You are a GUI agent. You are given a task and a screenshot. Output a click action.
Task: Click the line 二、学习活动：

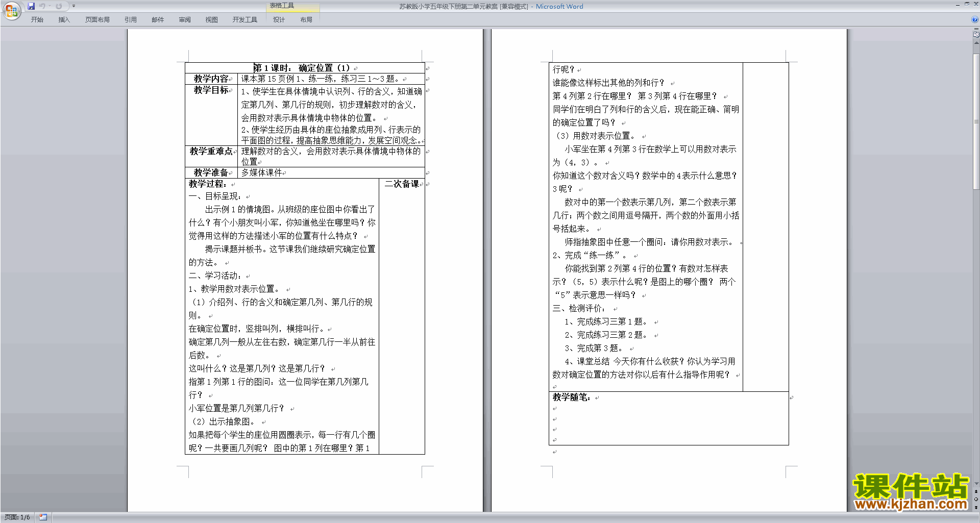[215, 276]
